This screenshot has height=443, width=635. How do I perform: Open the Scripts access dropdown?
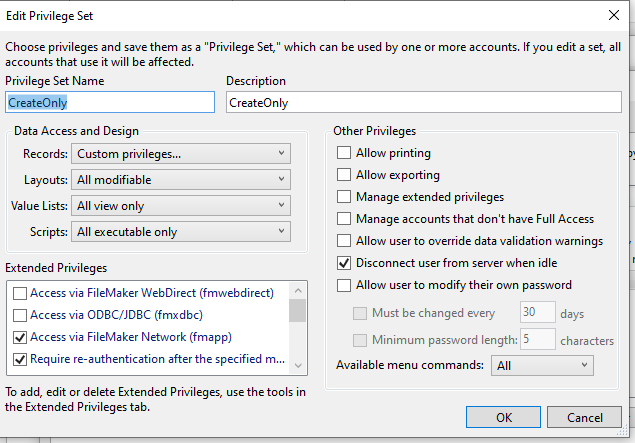(x=181, y=232)
